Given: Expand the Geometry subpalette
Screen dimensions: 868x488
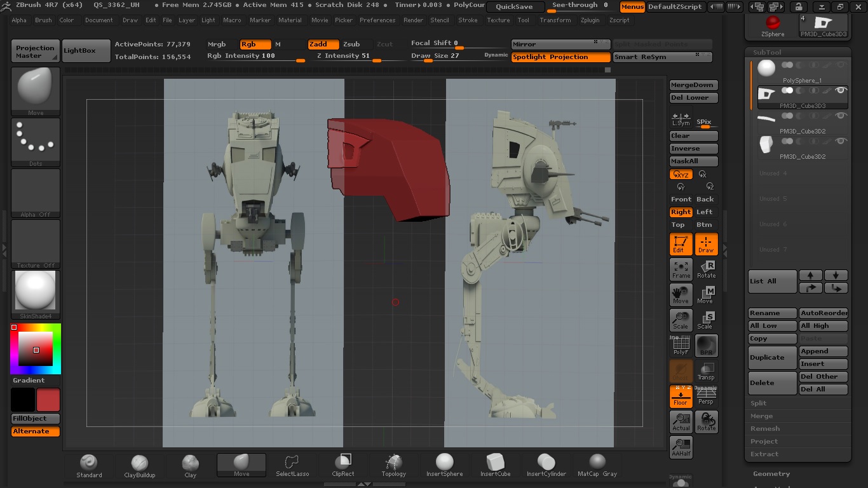Looking at the screenshot, I should point(771,473).
